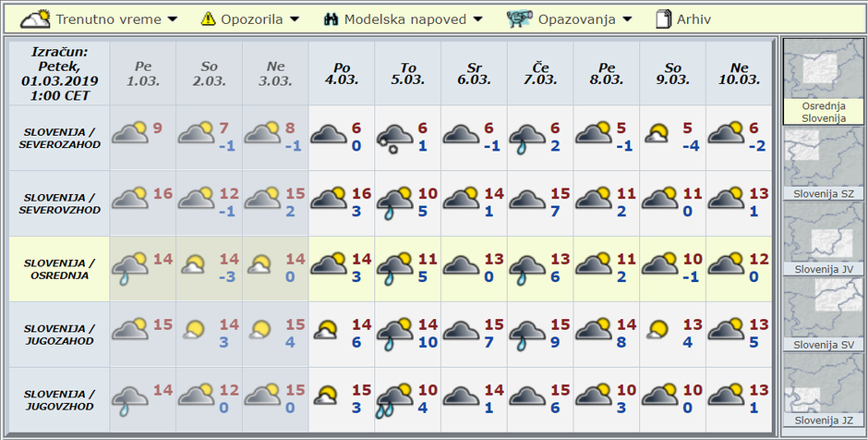
Task: Click the Arhiv document icon
Action: [x=663, y=18]
